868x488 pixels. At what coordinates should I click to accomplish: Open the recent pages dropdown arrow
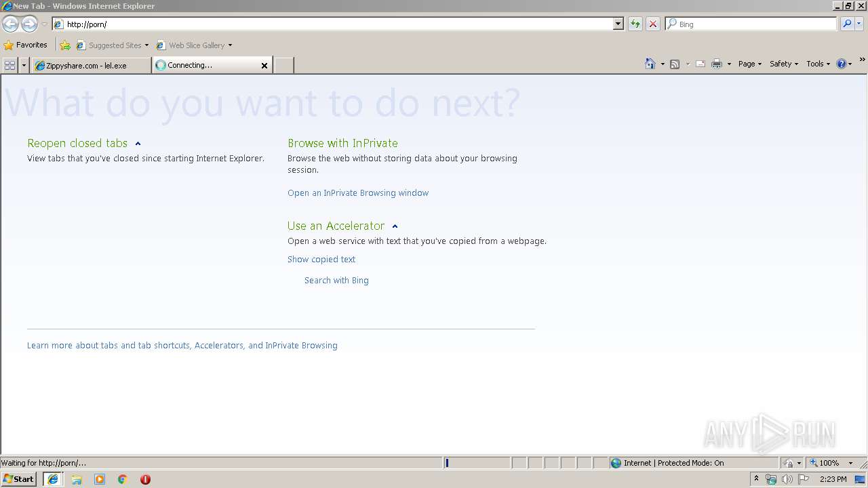44,24
